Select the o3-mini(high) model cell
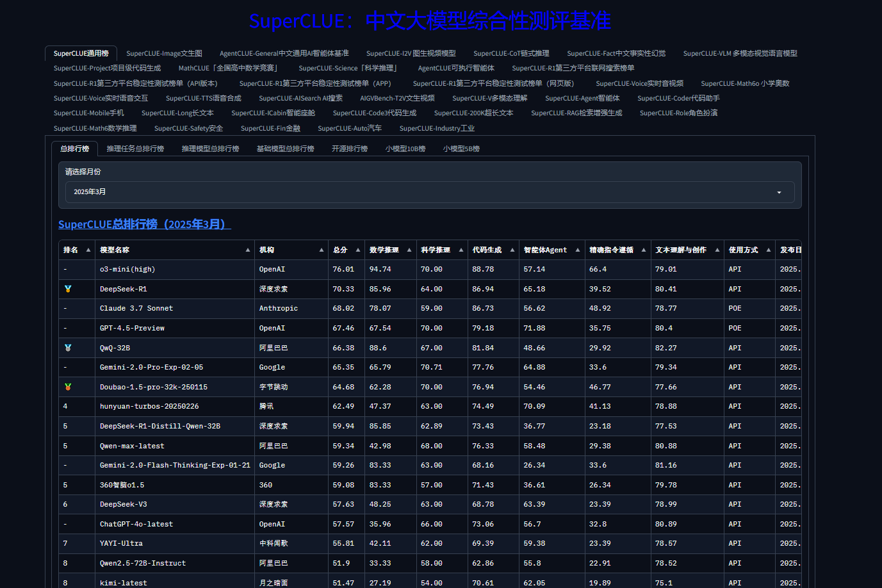Screen dimensions: 882x588 click(174, 269)
